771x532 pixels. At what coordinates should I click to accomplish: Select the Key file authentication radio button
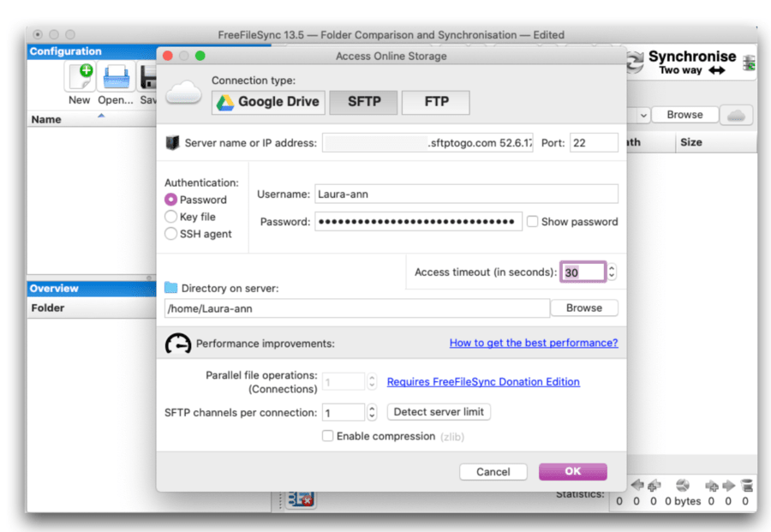[171, 217]
